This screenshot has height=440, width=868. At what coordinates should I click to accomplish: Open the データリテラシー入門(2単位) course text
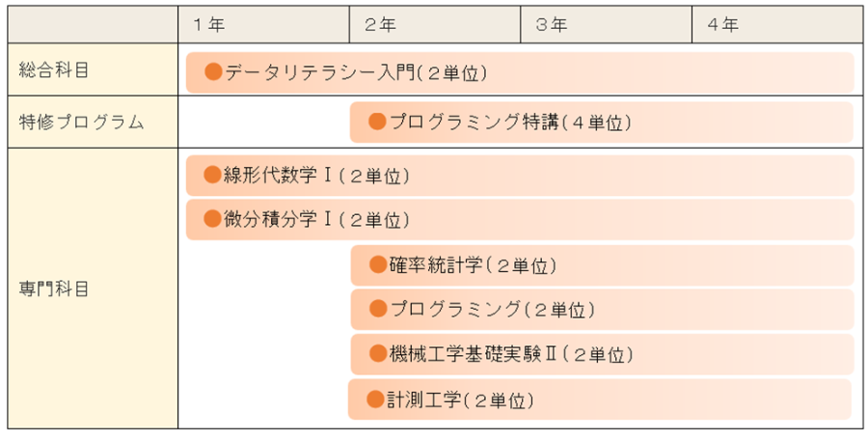click(x=357, y=72)
